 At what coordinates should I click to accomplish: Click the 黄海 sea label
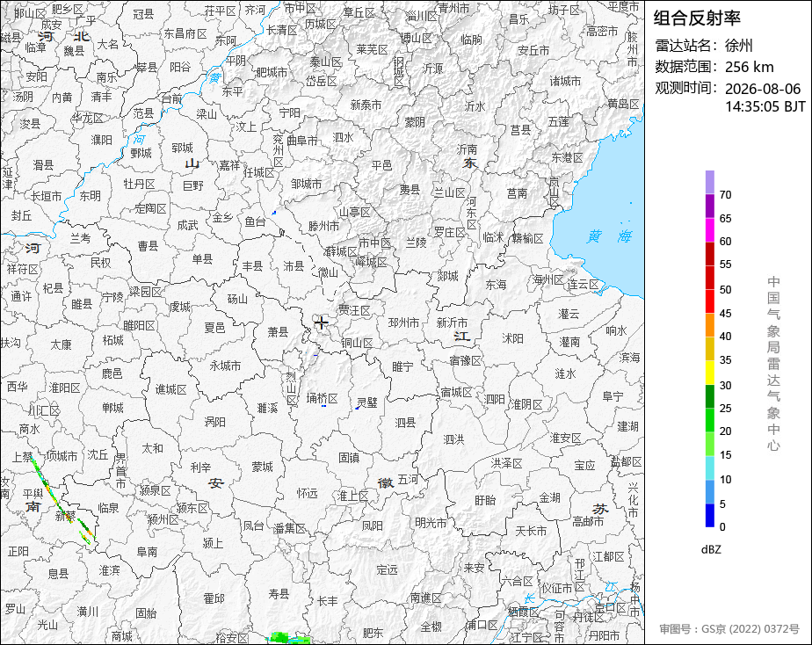pyautogui.click(x=609, y=236)
